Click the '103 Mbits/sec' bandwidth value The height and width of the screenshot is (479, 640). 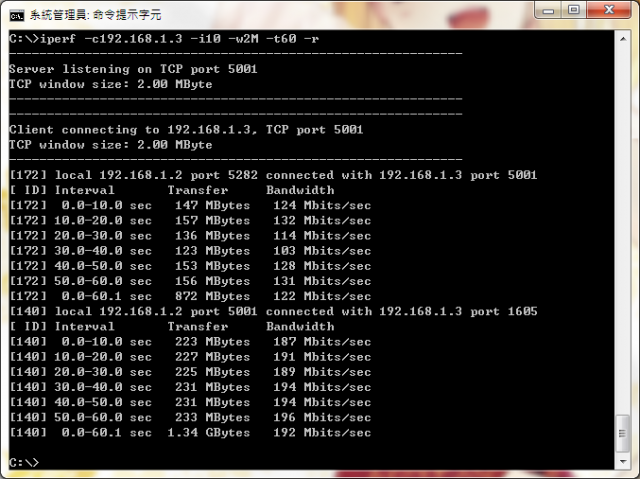click(x=322, y=251)
